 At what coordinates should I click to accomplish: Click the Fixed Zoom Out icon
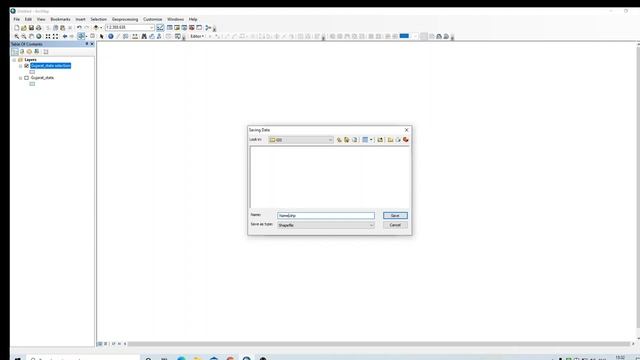click(x=55, y=36)
